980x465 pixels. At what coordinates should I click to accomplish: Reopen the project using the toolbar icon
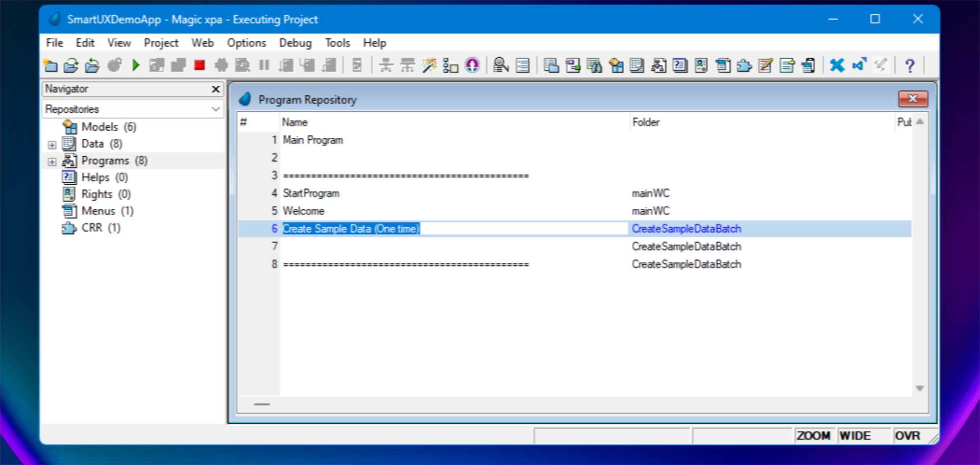92,65
